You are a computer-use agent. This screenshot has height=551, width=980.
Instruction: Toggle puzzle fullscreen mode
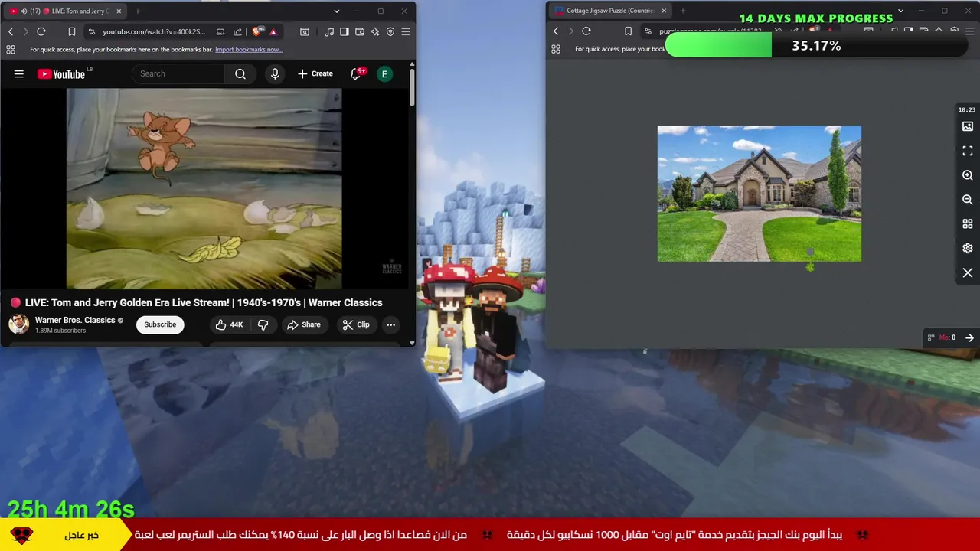pos(968,151)
